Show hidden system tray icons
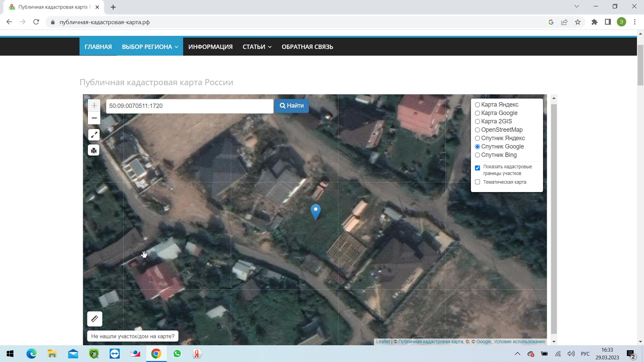 coord(517,354)
